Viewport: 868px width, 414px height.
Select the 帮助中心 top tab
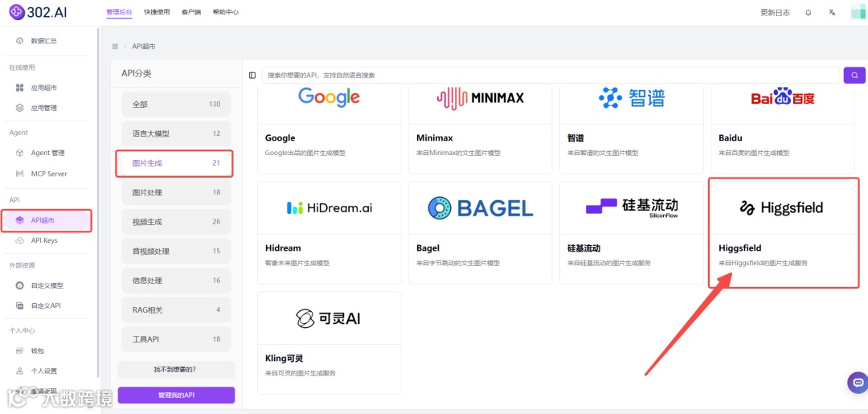226,11
